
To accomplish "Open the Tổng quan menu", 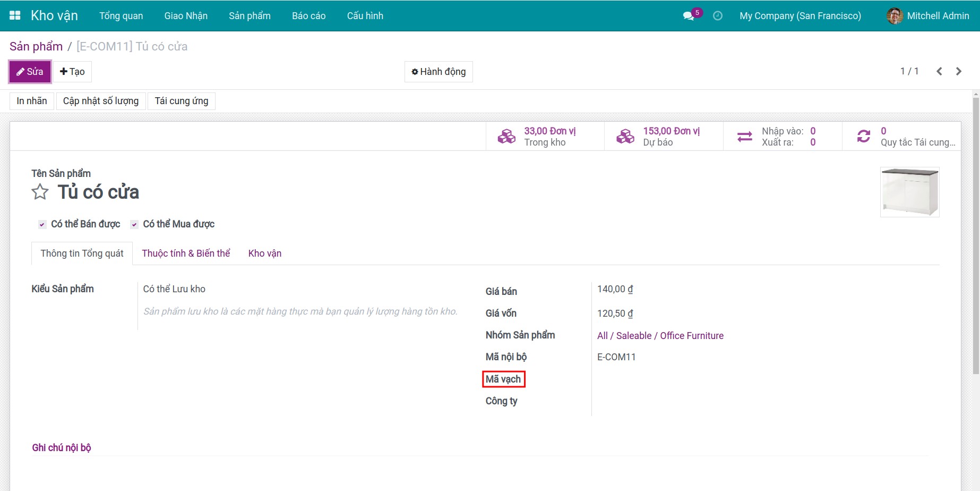I will point(121,16).
